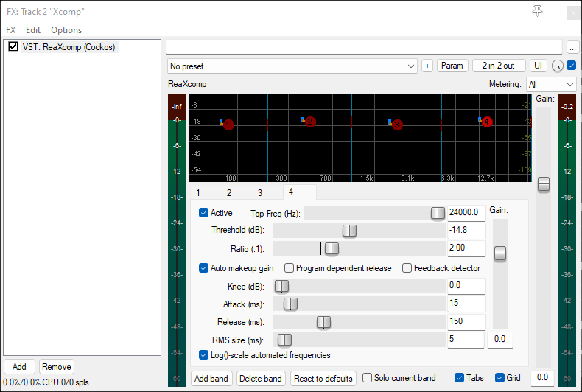
Task: Enable Program dependent release
Action: [x=289, y=268]
